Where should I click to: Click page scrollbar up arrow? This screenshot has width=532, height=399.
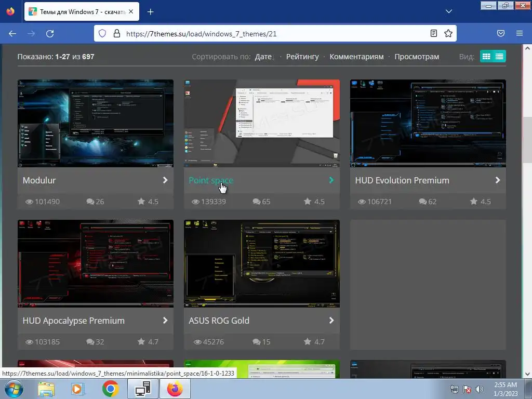pyautogui.click(x=527, y=48)
